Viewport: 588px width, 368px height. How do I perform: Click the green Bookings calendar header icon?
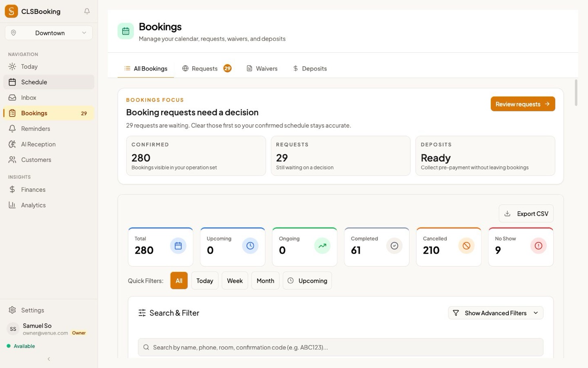(x=126, y=31)
